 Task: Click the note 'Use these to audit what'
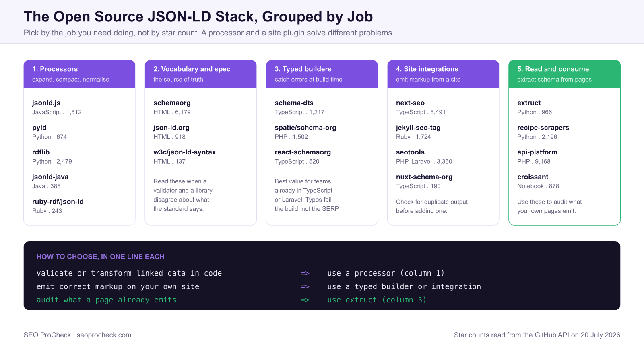point(549,206)
